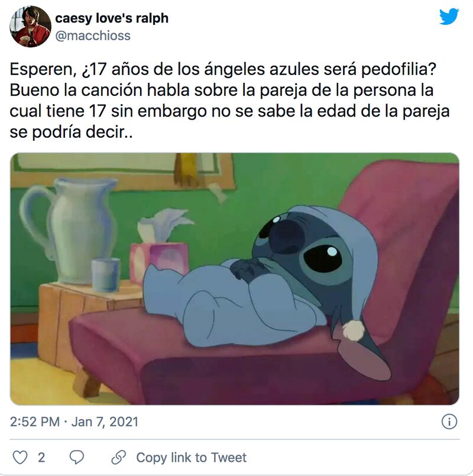Click the pom-pom on Stitch's nightcap
This screenshot has height=476, width=473.
[x=353, y=330]
